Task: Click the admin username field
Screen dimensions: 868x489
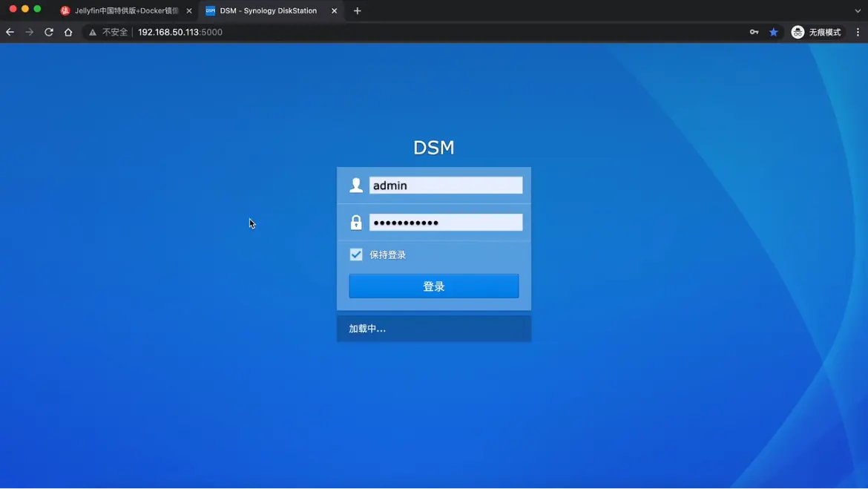Action: (x=445, y=186)
